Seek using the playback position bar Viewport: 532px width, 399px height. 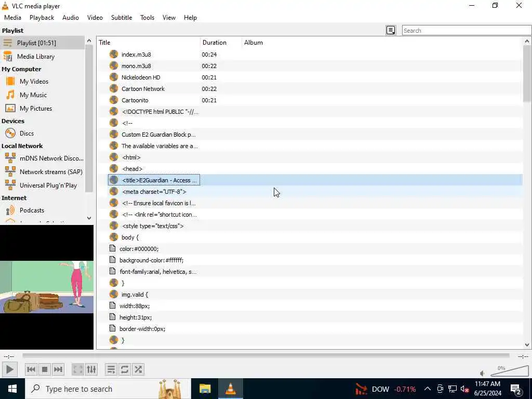(x=266, y=355)
